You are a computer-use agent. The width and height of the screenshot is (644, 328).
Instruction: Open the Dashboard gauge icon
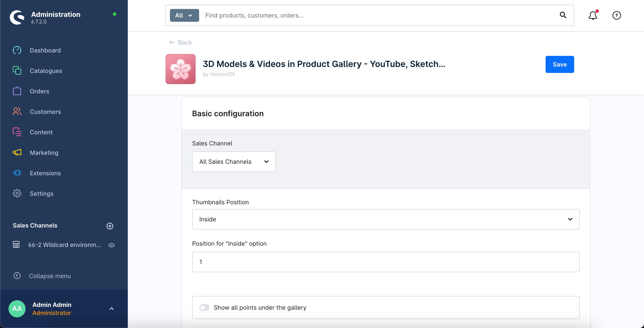(x=17, y=50)
